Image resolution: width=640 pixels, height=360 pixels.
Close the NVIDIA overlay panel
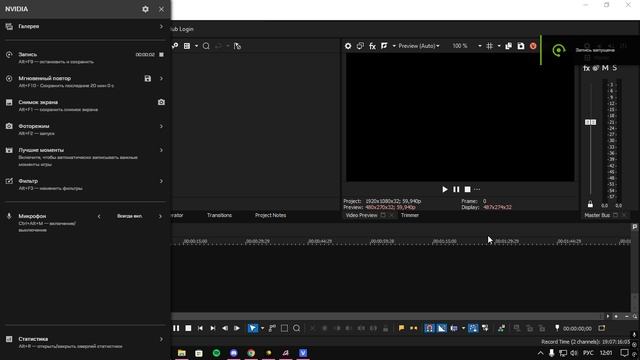[x=161, y=9]
